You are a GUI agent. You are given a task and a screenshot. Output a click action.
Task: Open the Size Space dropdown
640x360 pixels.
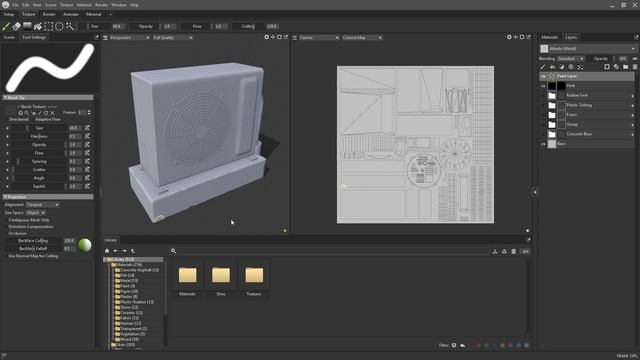point(36,213)
